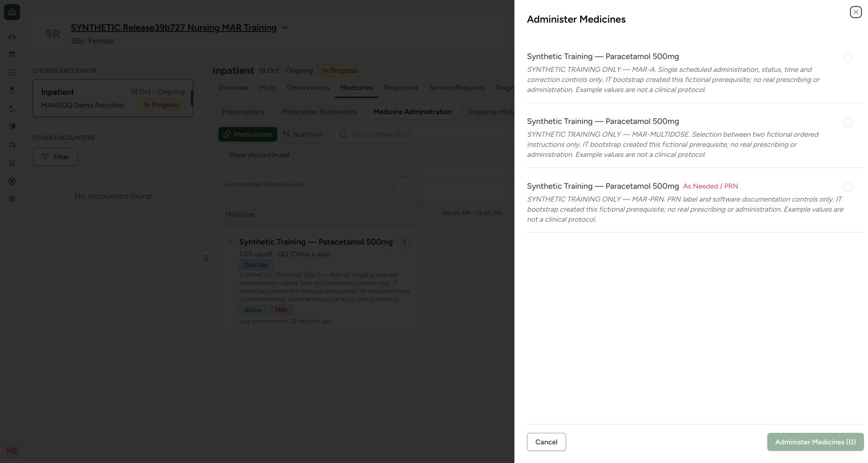868x463 pixels.
Task: Close the Administer Medicines panel with X icon
Action: pyautogui.click(x=855, y=12)
